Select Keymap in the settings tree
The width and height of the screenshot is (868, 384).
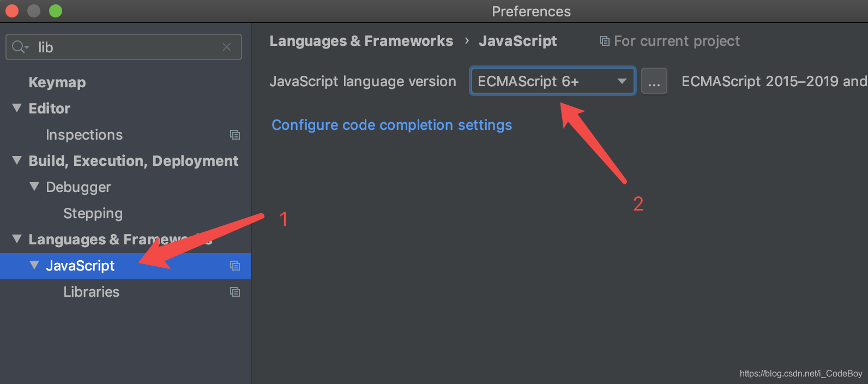tap(57, 82)
